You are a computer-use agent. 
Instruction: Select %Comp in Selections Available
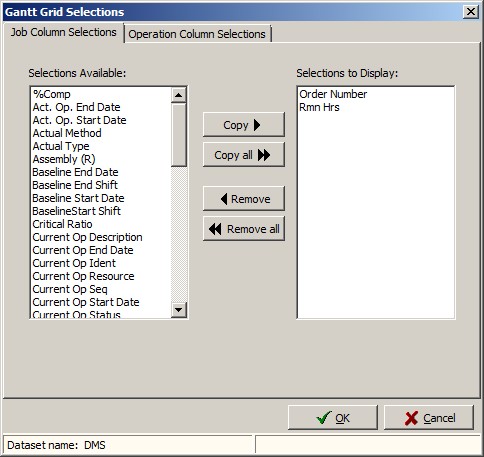pos(51,94)
